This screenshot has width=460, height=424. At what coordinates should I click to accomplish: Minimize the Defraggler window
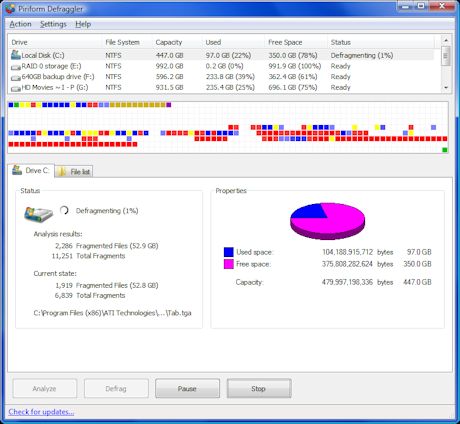[x=405, y=6]
